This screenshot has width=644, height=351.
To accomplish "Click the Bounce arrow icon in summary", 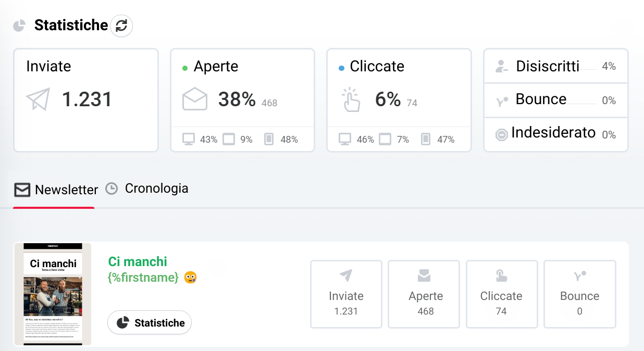I will (x=502, y=101).
